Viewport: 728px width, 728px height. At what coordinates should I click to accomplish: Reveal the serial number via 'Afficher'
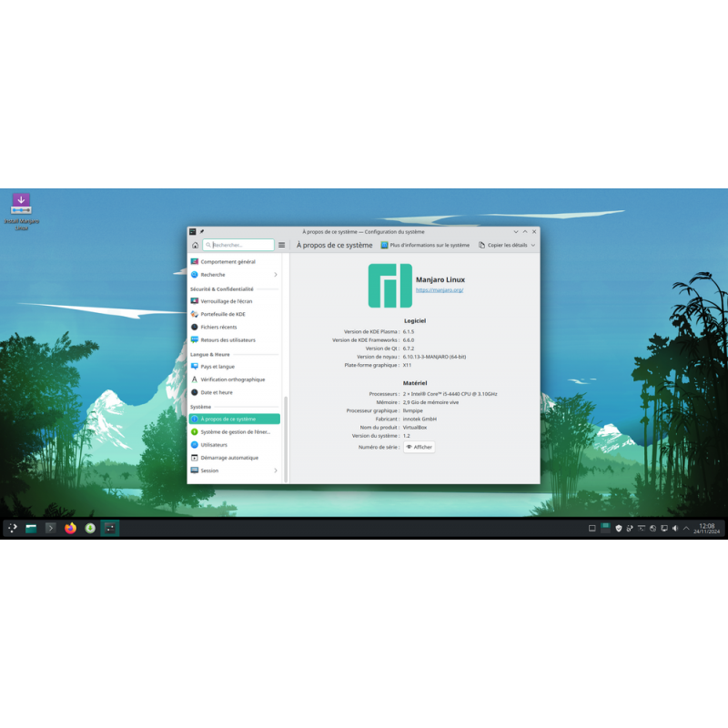[x=419, y=447]
